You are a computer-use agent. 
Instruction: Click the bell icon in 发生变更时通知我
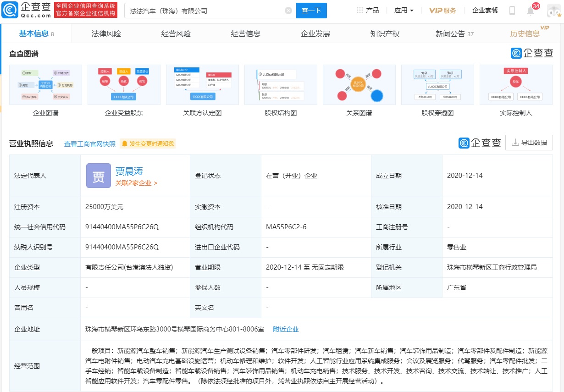(124, 144)
